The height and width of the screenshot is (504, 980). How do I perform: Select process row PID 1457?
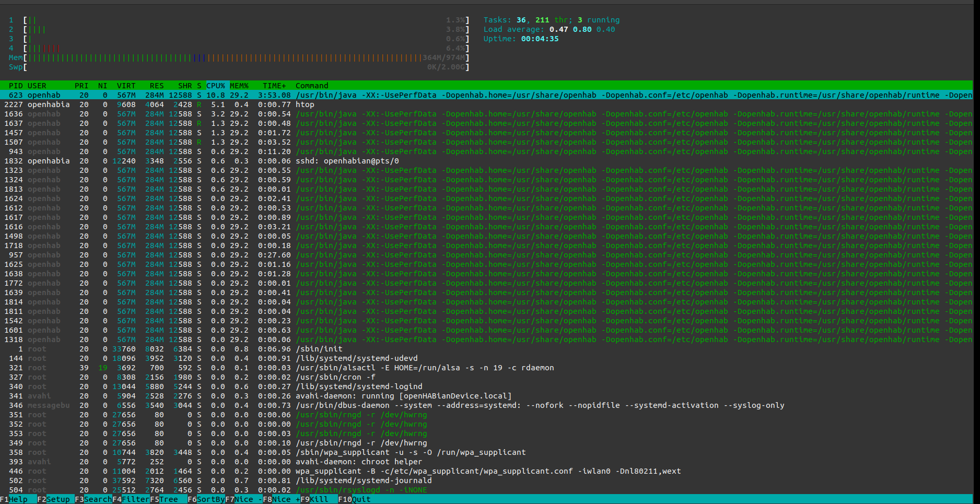486,133
